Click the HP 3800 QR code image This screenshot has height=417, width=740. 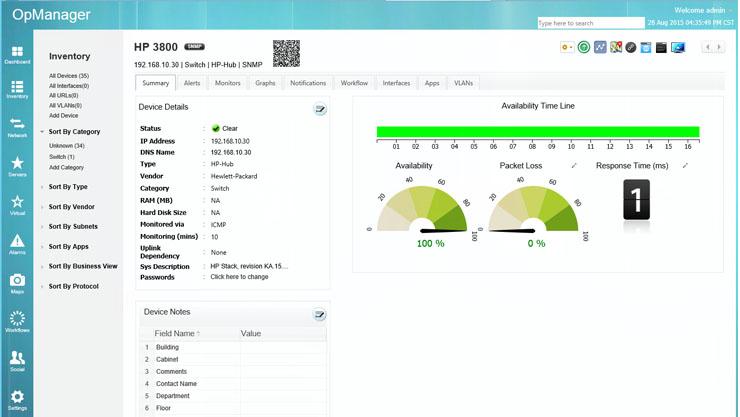click(286, 53)
